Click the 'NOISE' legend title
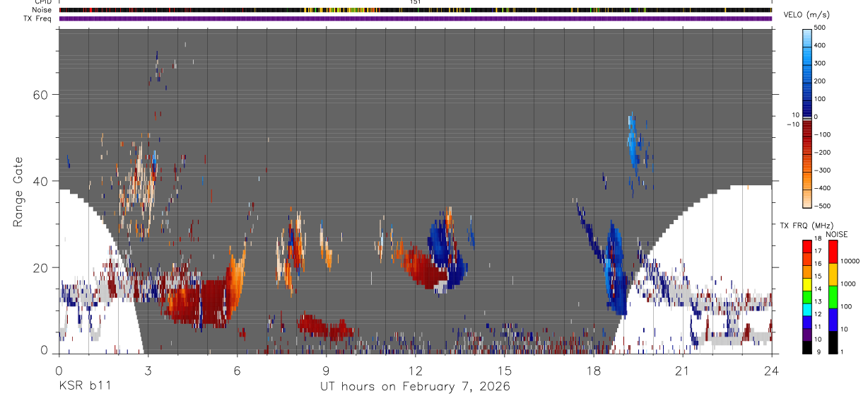Screen dimensions: 868x401 [837, 235]
